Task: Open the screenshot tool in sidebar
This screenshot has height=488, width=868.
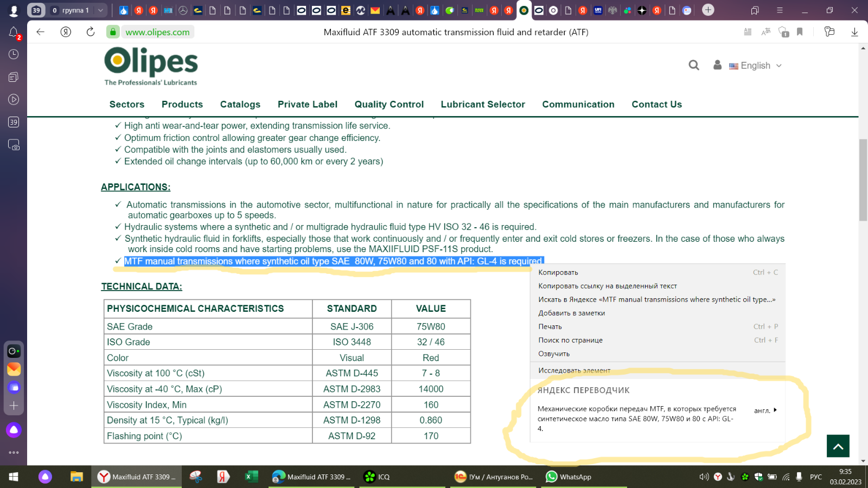Action: pos(14,145)
